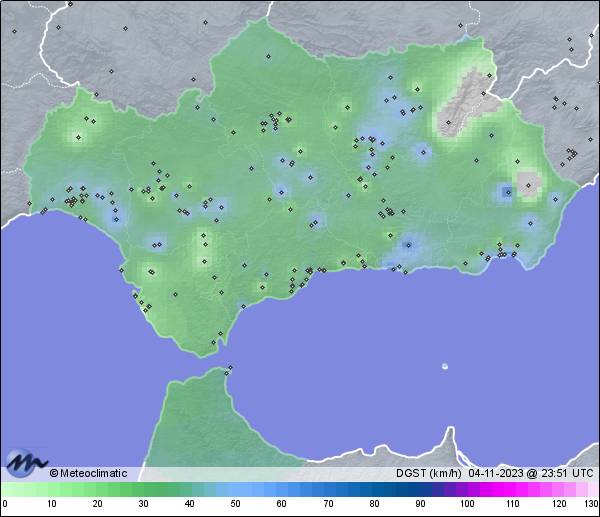Click the station marker near the Strait of Gibraltar

coord(230,368)
